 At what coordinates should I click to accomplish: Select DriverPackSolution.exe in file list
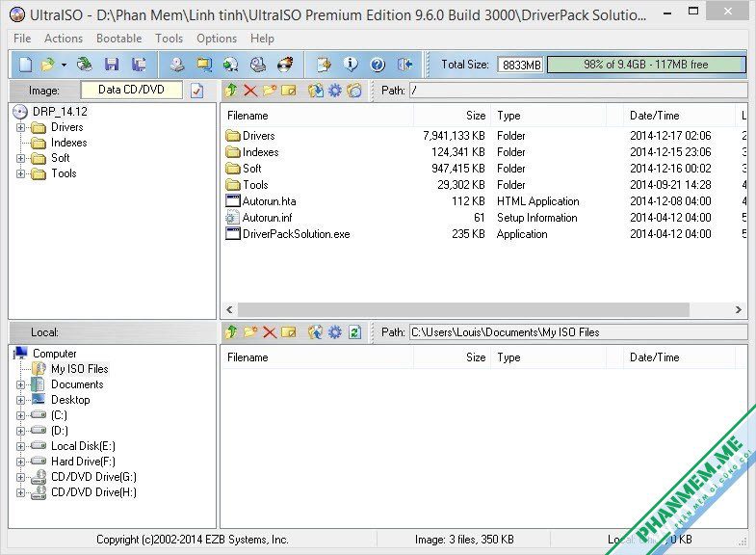click(296, 234)
